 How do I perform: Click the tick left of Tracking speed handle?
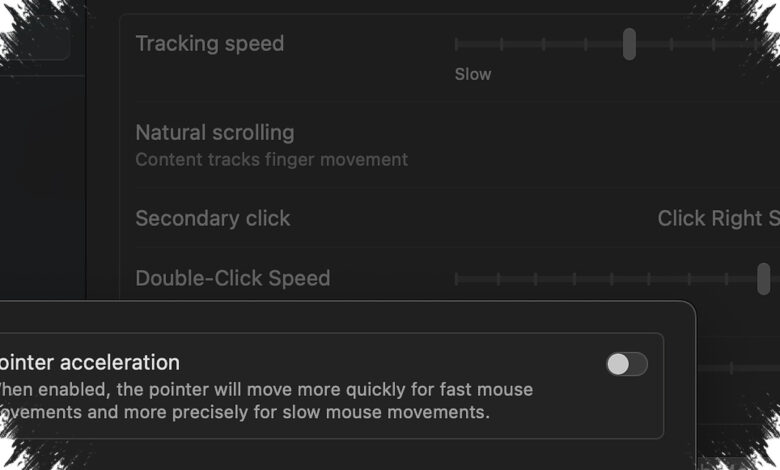pos(586,44)
